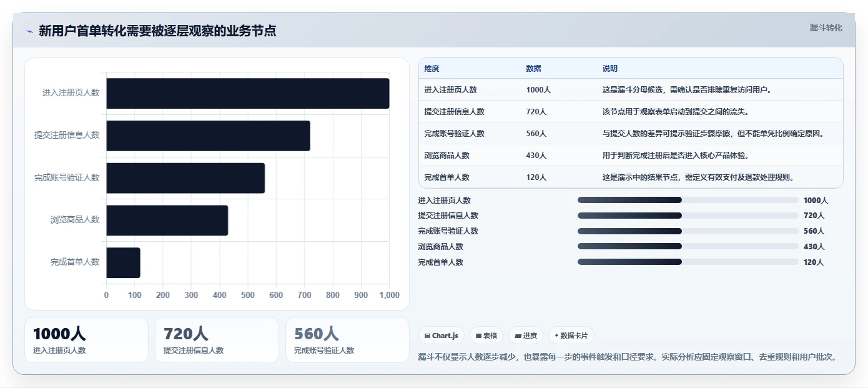The image size is (868, 388).
Task: Click the 720人 progress bar for 提交注册信息人数
Action: pos(688,216)
